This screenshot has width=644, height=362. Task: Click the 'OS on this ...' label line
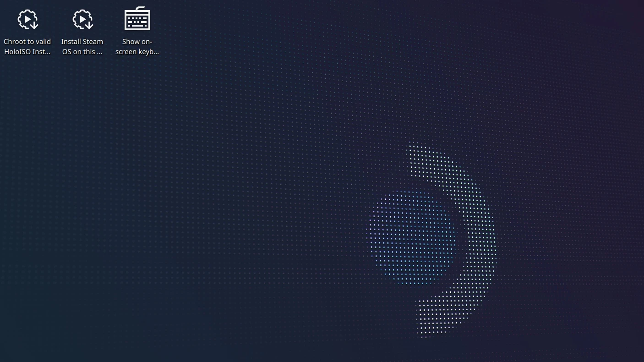82,52
